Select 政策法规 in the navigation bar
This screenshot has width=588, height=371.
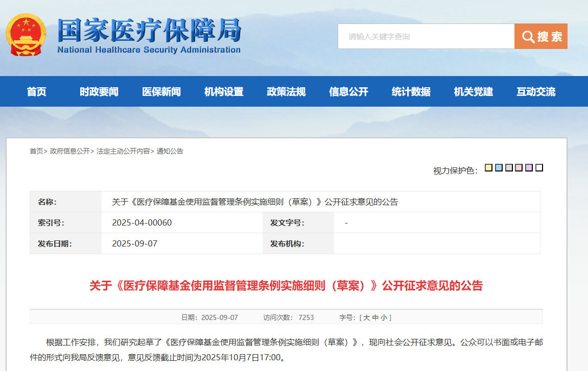coord(286,92)
